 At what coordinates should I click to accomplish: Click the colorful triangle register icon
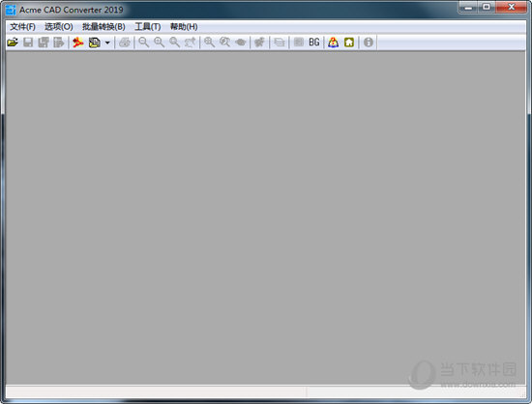pos(334,43)
